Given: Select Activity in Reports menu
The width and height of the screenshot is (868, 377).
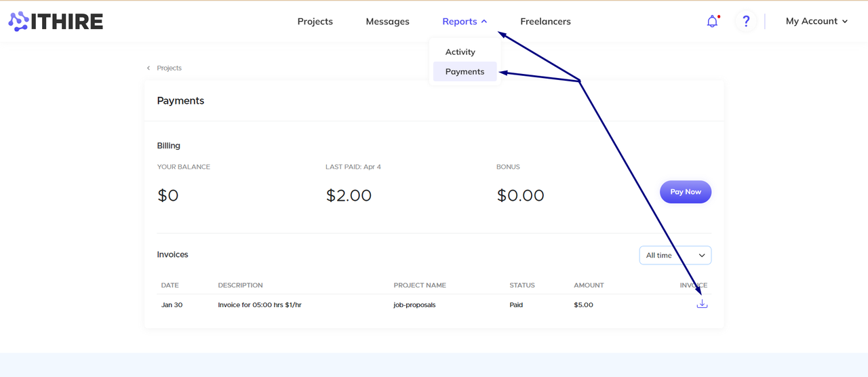Looking at the screenshot, I should [460, 52].
